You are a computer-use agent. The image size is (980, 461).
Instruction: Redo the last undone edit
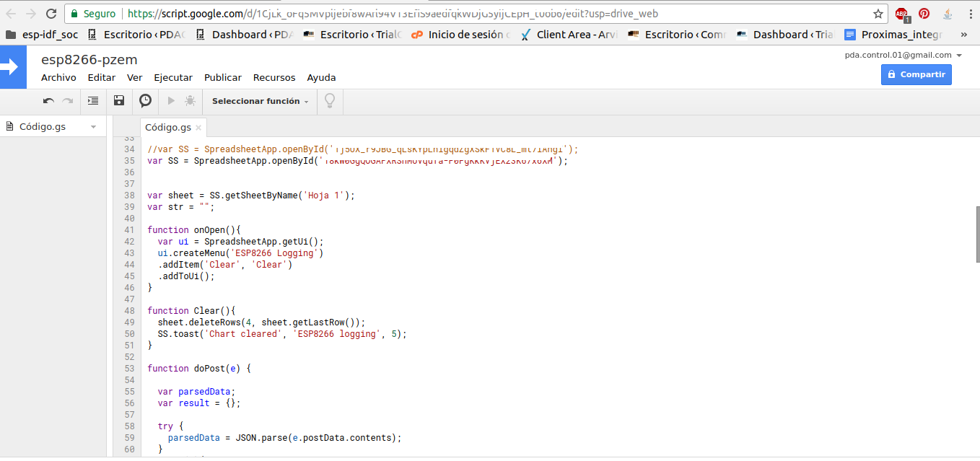[67, 101]
